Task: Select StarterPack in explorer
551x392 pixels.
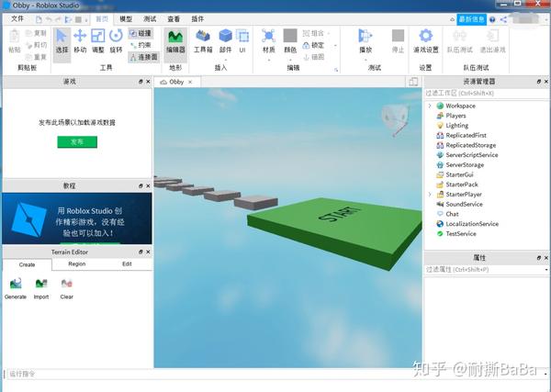Action: [462, 185]
